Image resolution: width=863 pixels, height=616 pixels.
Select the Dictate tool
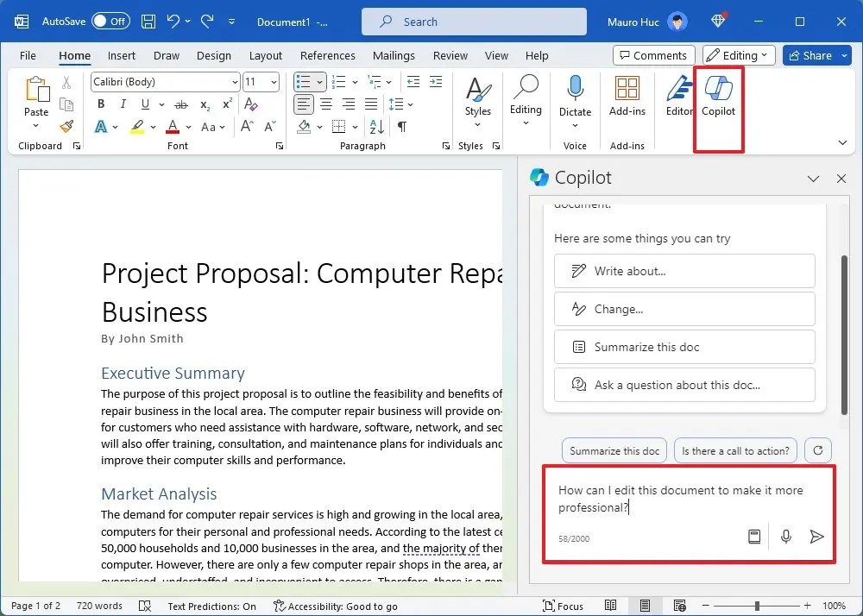coord(575,97)
